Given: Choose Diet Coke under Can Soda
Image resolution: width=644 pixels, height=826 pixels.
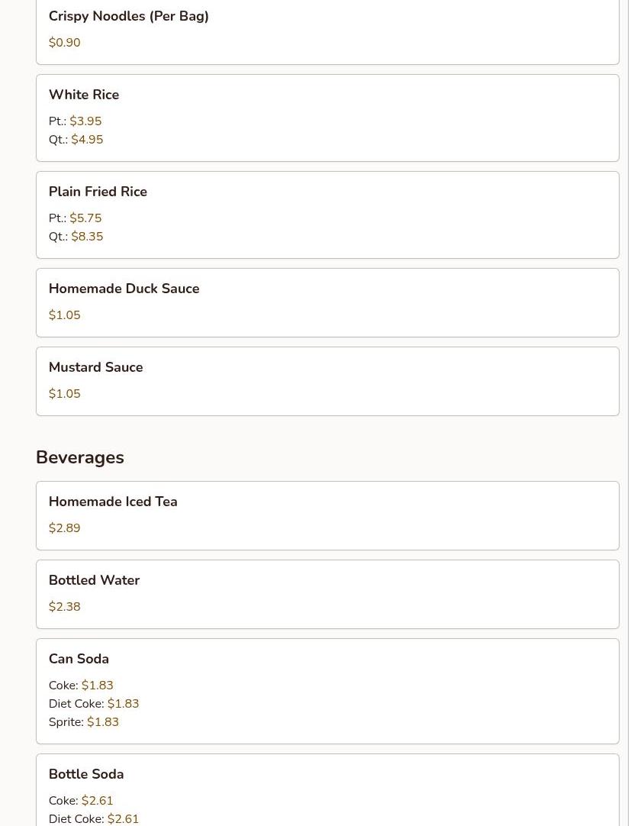Looking at the screenshot, I should click(93, 704).
